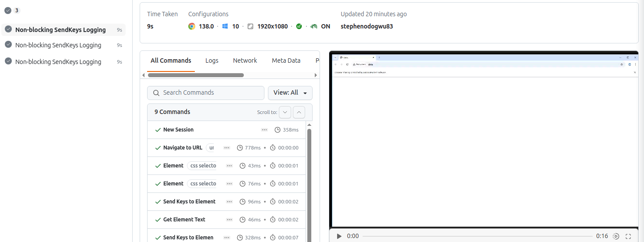644x242 pixels.
Task: Click the screen resolution icon beside 1920x1080
Action: pyautogui.click(x=250, y=26)
